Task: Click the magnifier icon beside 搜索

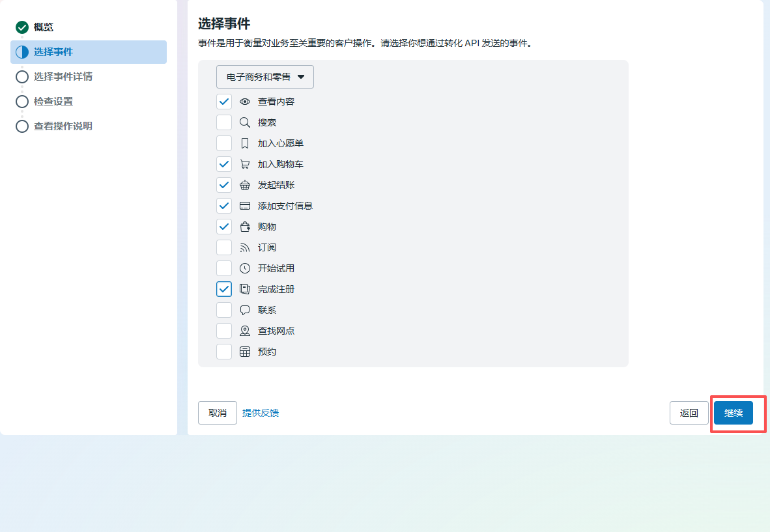Action: (245, 122)
